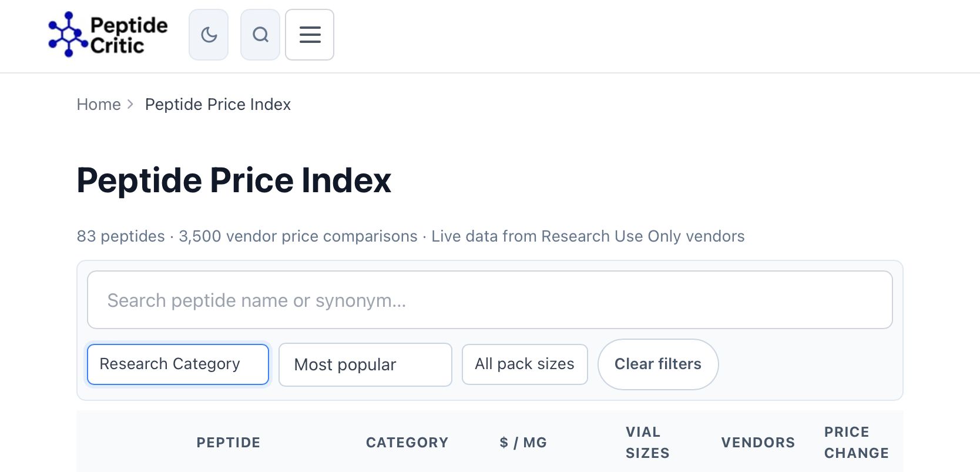Click the Peptide Critic molecule logo icon
980x472 pixels.
68,34
